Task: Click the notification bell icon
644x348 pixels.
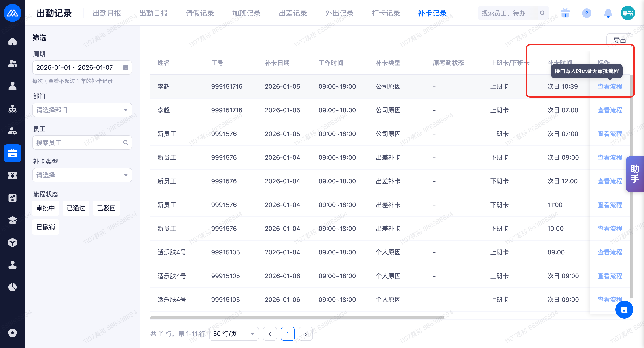Action: click(608, 13)
